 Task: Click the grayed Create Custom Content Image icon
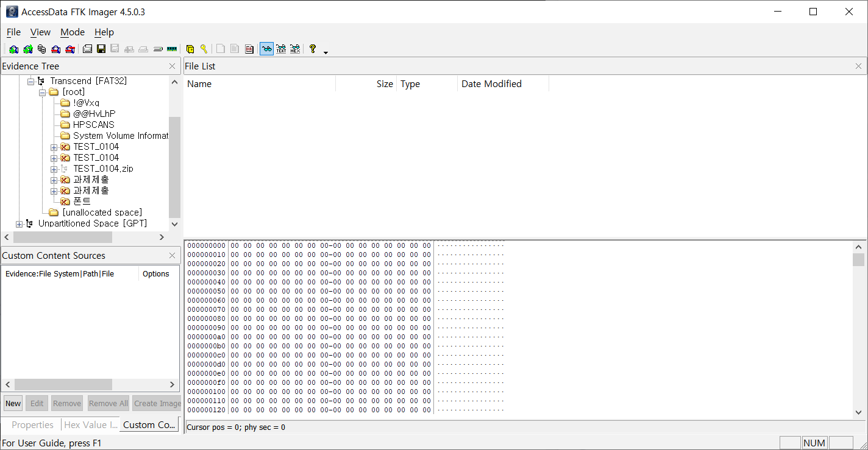143,49
